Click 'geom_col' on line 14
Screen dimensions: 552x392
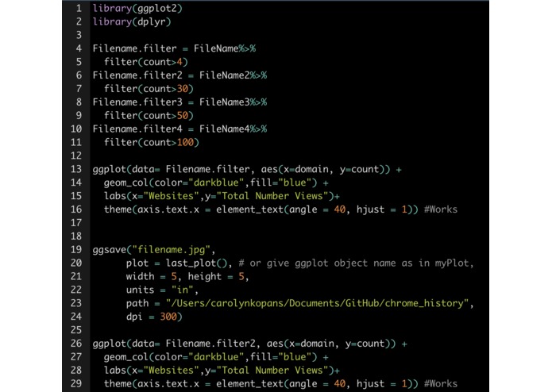(126, 183)
